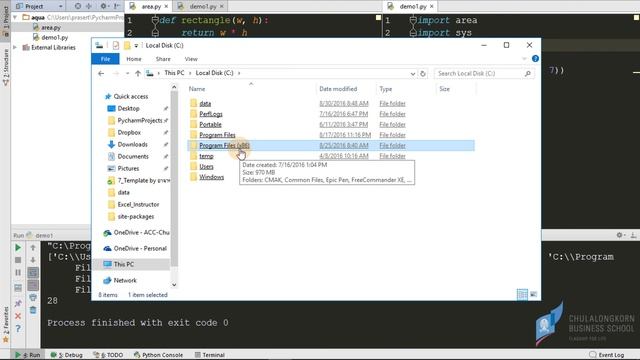The image size is (640, 360).
Task: Open View ribbon tab in Explorer
Action: [x=191, y=59]
